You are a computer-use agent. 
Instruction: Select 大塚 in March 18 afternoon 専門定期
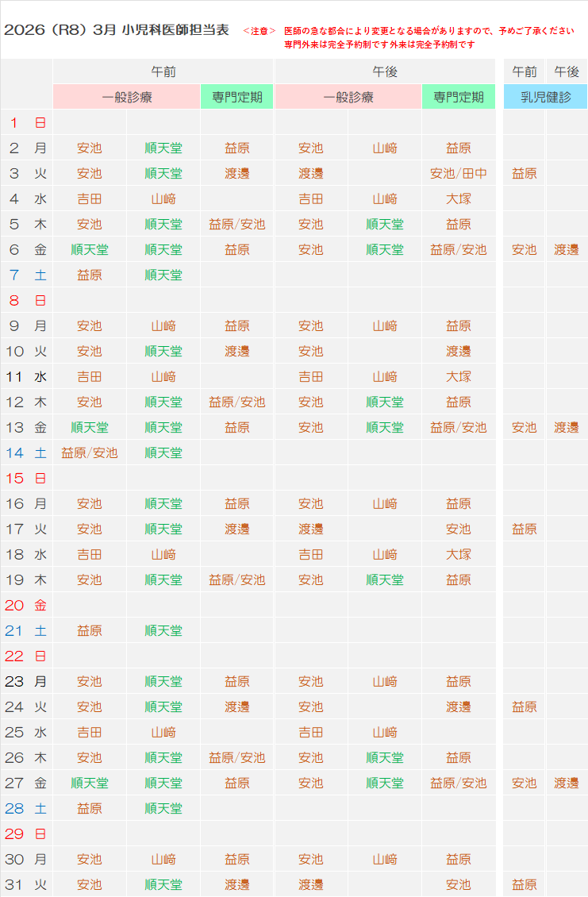(458, 554)
